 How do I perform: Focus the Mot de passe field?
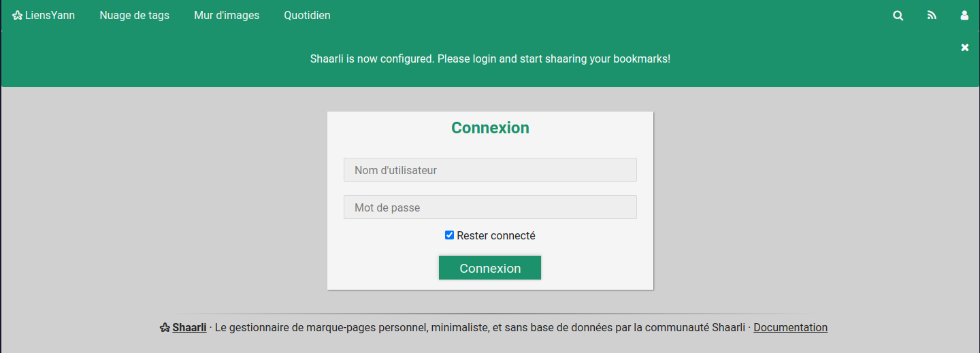tap(490, 207)
